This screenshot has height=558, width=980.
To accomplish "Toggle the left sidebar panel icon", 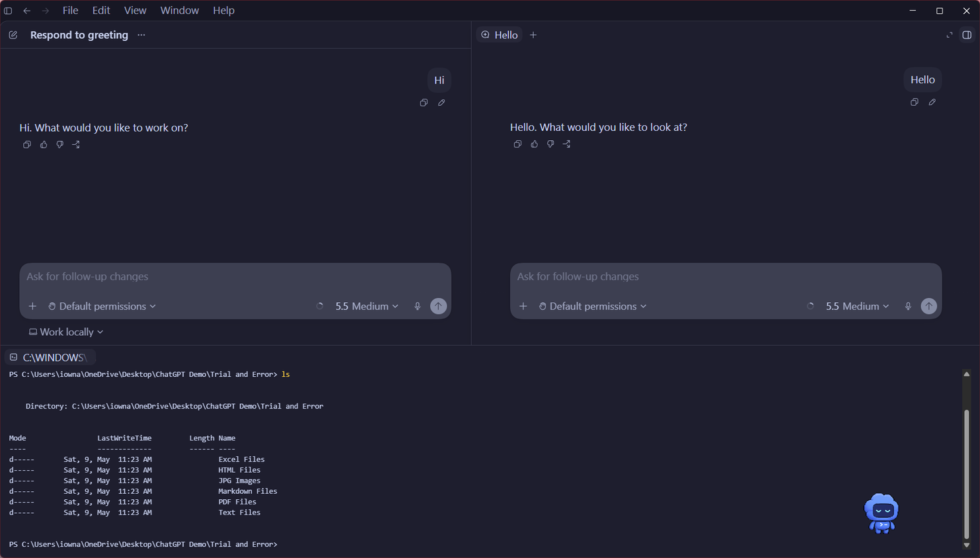I will (x=8, y=11).
